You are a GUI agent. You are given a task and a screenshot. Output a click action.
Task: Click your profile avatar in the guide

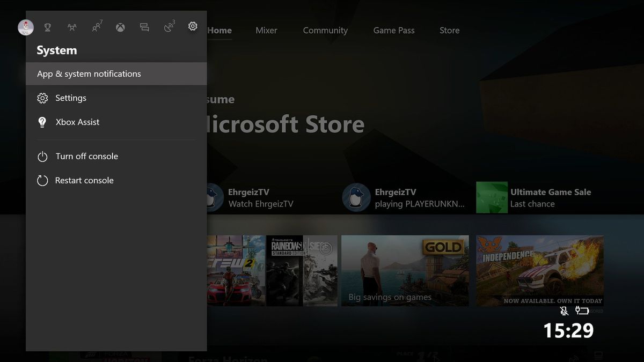25,27
